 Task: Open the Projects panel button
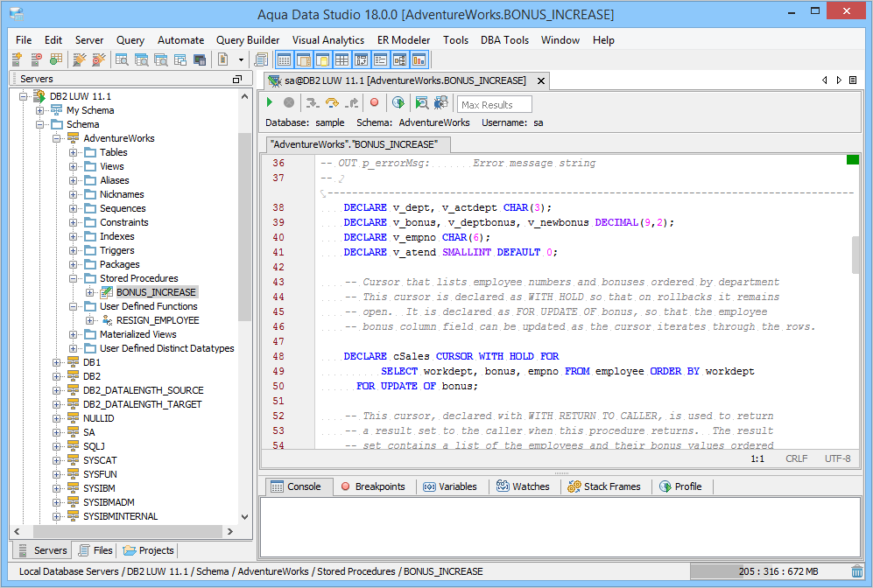pyautogui.click(x=149, y=550)
